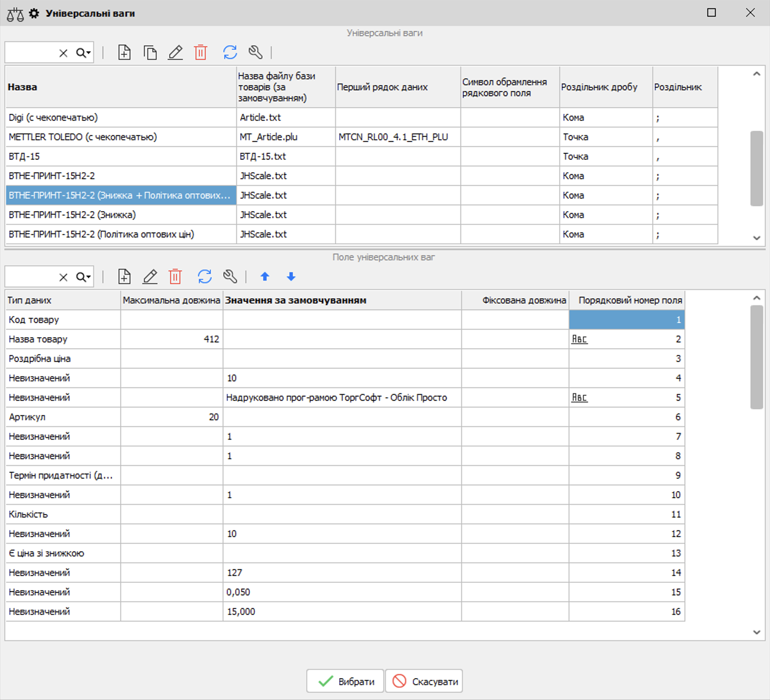This screenshot has width=770, height=700.
Task: Clear the top search box with X
Action: pos(63,53)
